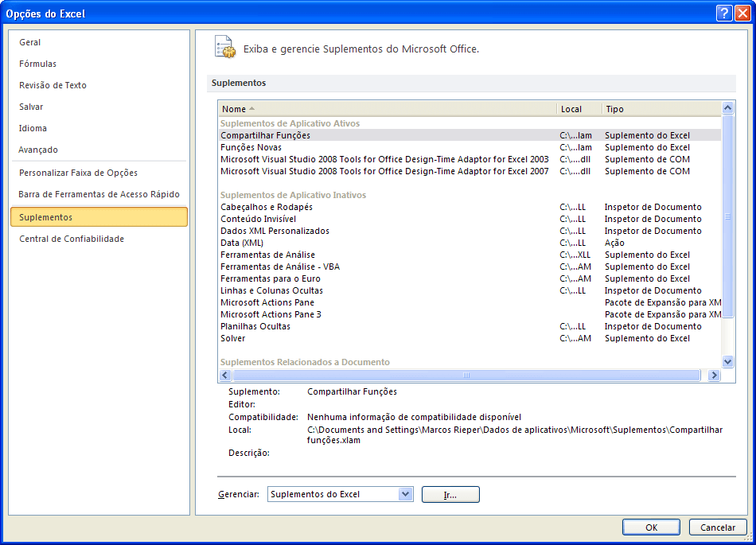Select Ferramentas de Análise - VBA entry
This screenshot has width=756, height=545.
coord(280,267)
